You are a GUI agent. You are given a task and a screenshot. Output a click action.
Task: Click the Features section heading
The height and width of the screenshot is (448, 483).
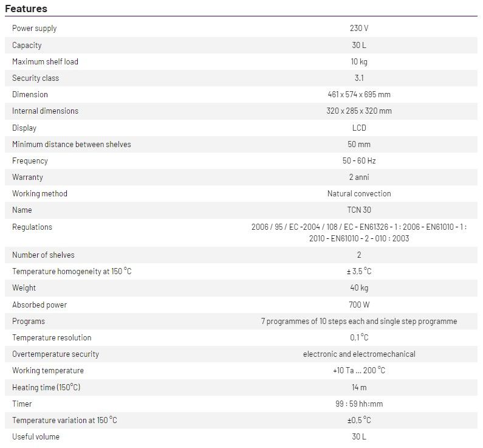point(26,9)
